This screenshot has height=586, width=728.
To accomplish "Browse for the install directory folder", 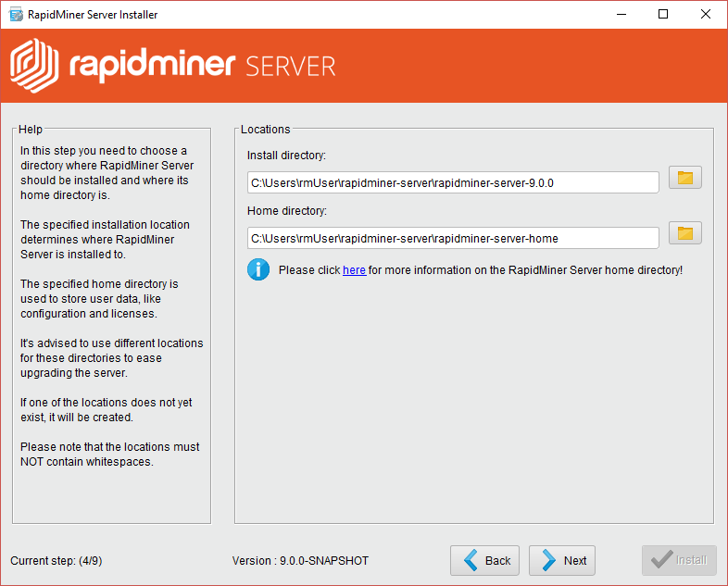I will (685, 178).
